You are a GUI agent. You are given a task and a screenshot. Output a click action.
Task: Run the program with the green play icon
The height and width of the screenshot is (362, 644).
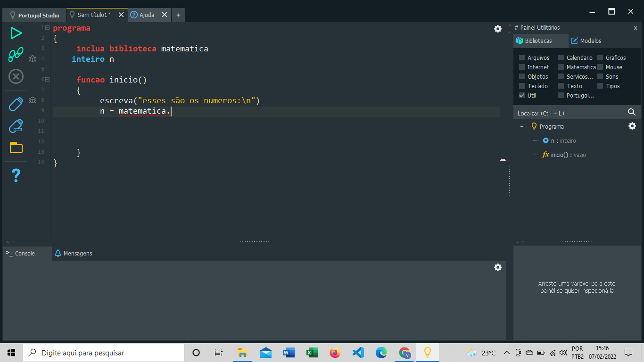16,33
